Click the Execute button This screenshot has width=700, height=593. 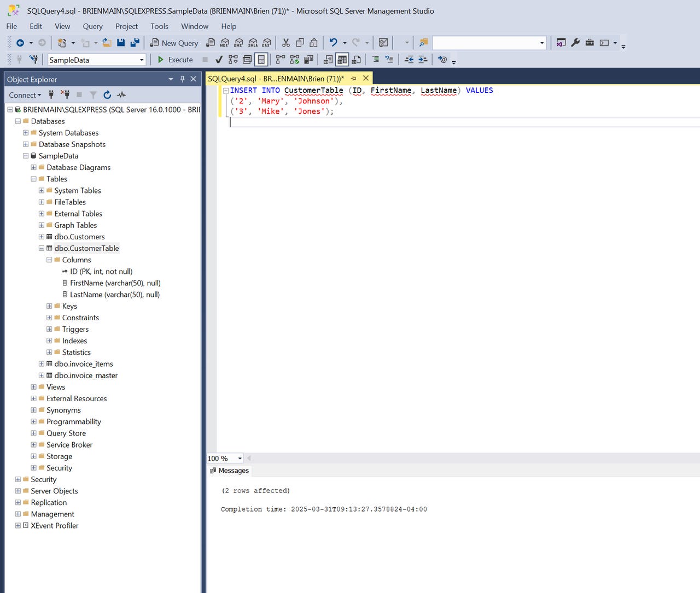175,60
